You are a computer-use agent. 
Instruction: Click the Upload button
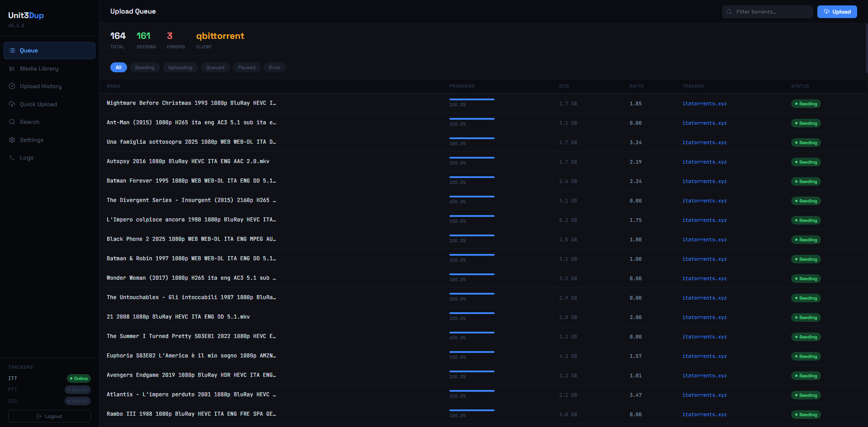pyautogui.click(x=837, y=11)
